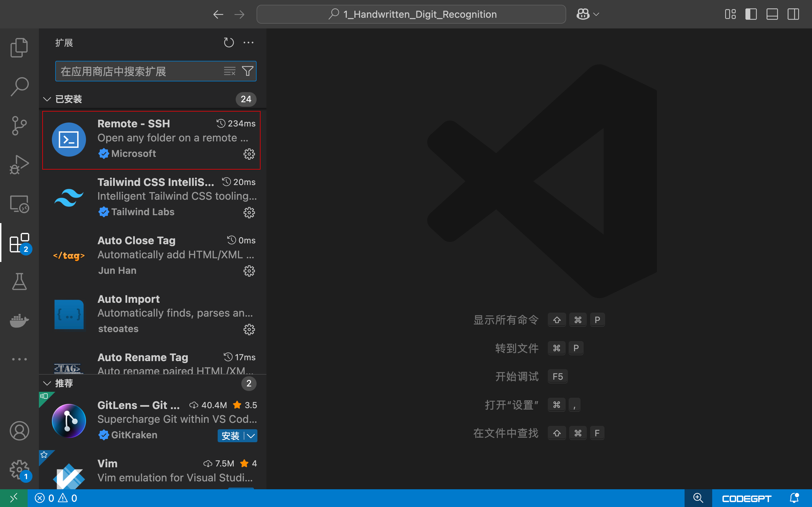Viewport: 812px width, 507px height.
Task: Open GitLens install dropdown arrow
Action: (251, 435)
